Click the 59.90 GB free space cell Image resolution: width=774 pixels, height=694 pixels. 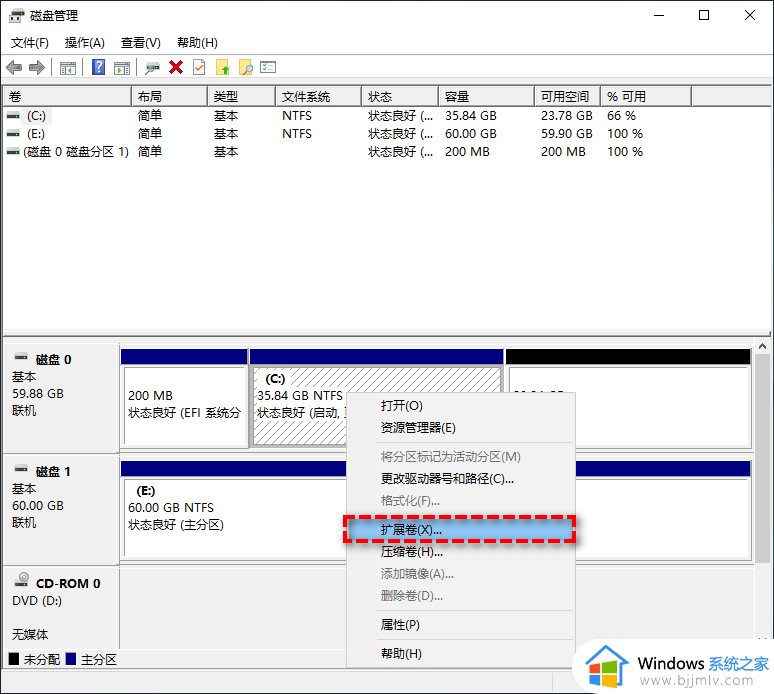(x=567, y=134)
